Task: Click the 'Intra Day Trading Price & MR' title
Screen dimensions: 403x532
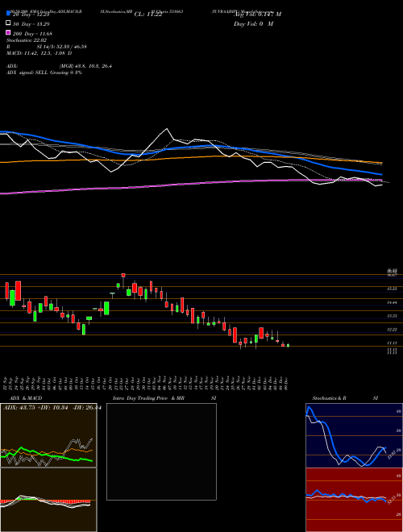Action: [148, 398]
